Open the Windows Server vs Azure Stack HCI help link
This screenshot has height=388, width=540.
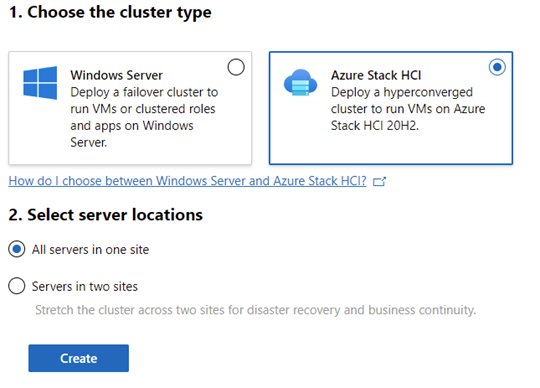coord(187,181)
